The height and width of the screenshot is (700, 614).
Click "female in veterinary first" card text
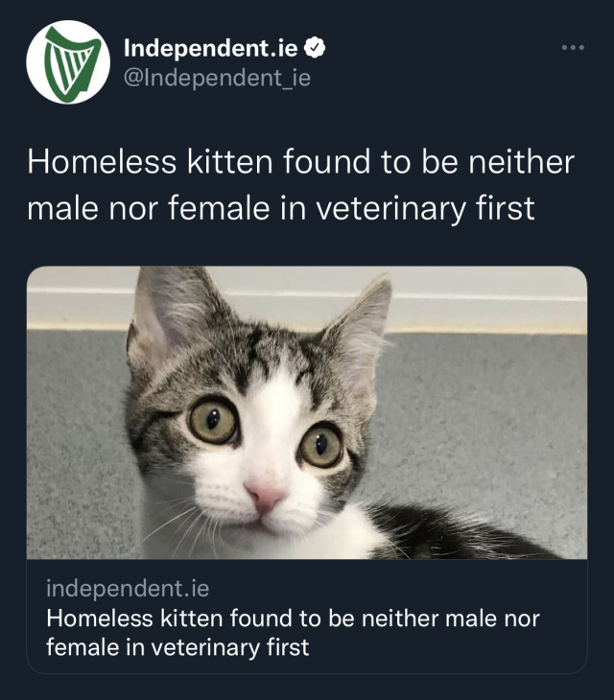click(x=177, y=646)
